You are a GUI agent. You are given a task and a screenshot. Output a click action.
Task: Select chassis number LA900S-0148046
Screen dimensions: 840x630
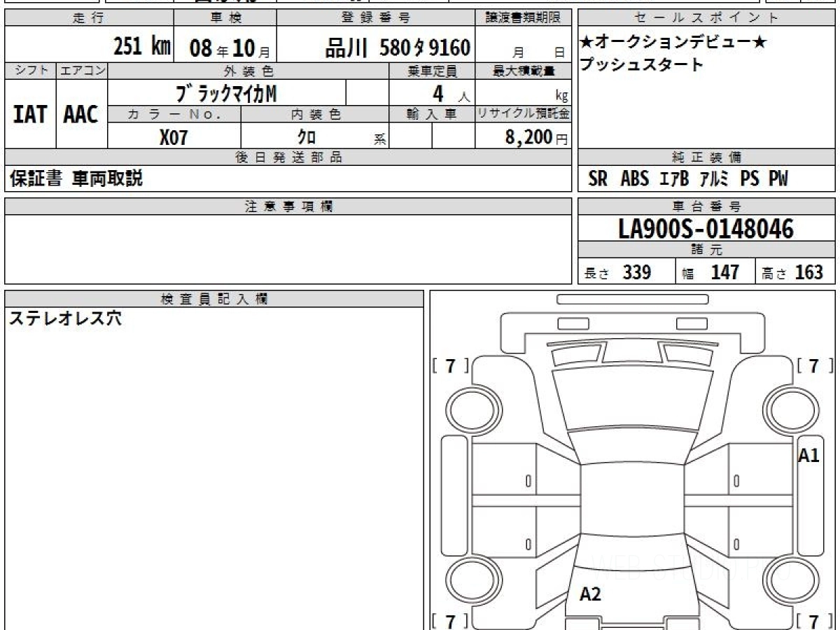pyautogui.click(x=706, y=228)
